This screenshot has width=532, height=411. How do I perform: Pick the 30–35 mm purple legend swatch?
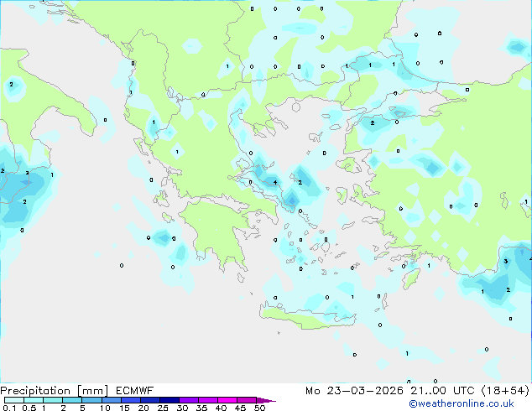coord(189,400)
